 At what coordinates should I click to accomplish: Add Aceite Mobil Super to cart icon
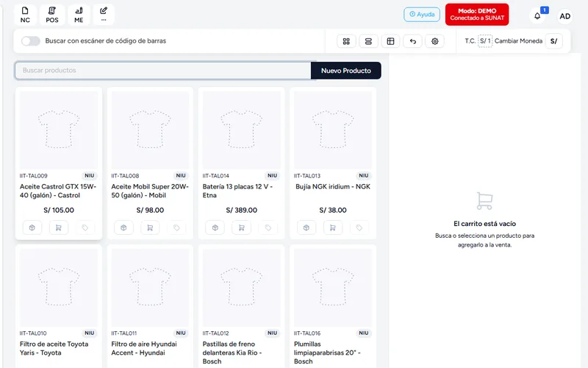click(150, 227)
